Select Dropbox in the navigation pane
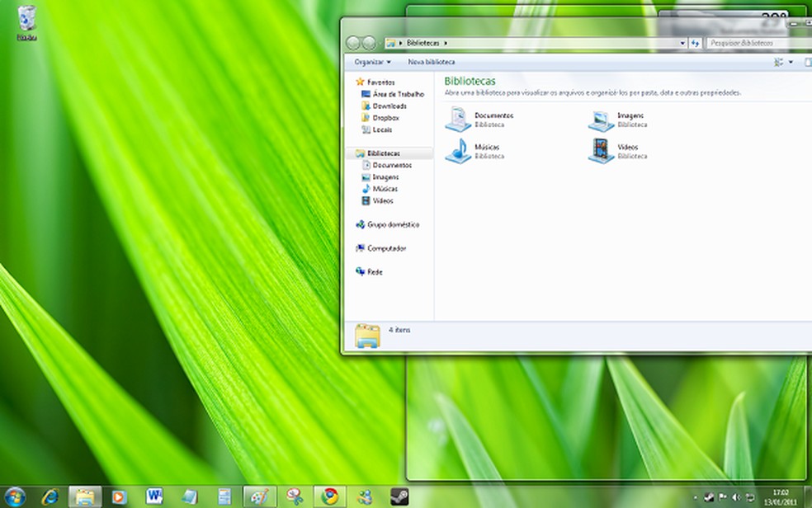The image size is (812, 508). 385,118
